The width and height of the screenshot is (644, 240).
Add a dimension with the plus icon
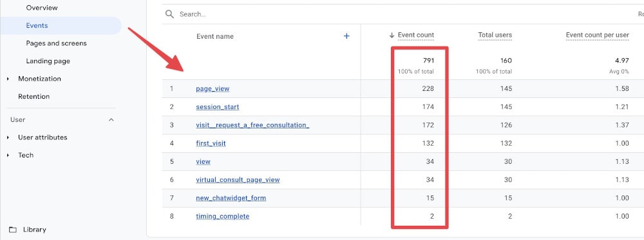(x=346, y=36)
